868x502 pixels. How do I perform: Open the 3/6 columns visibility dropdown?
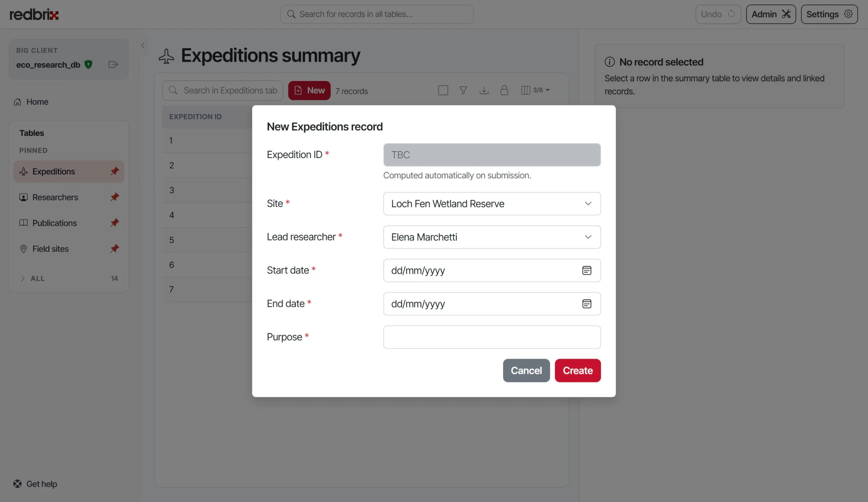536,90
